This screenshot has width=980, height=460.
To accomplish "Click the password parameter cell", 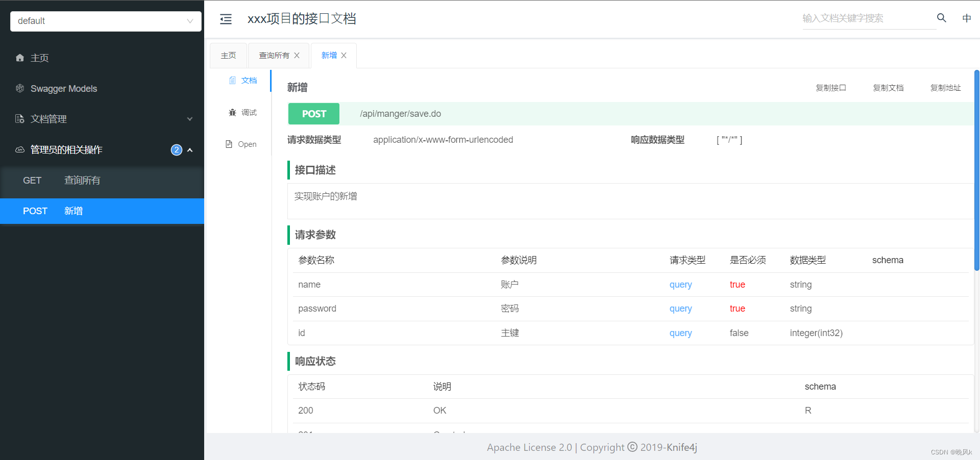I will [317, 309].
